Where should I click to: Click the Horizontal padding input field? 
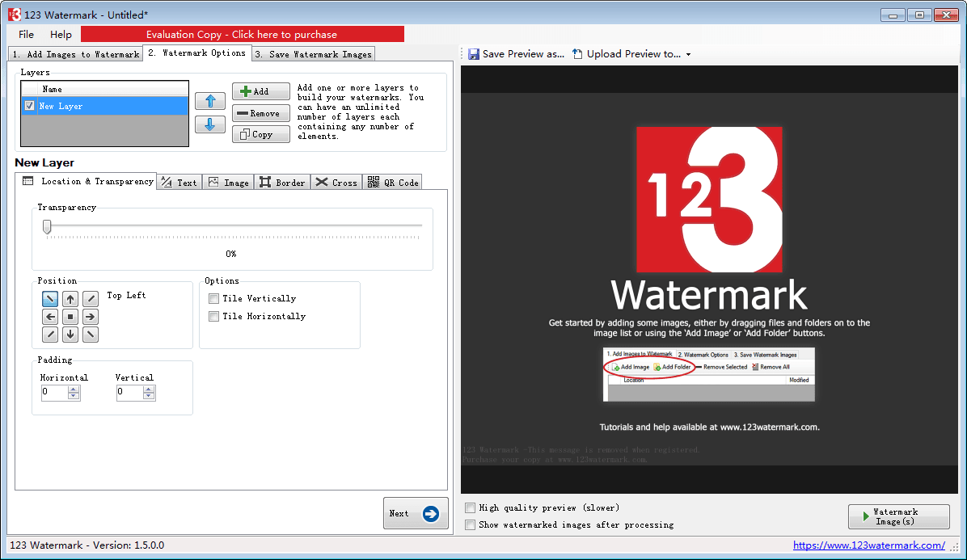[55, 392]
